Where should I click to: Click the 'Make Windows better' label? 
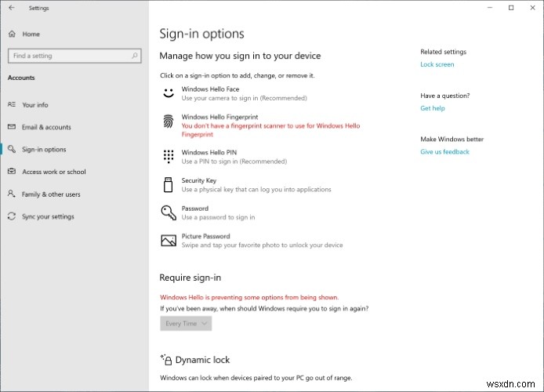pos(452,139)
